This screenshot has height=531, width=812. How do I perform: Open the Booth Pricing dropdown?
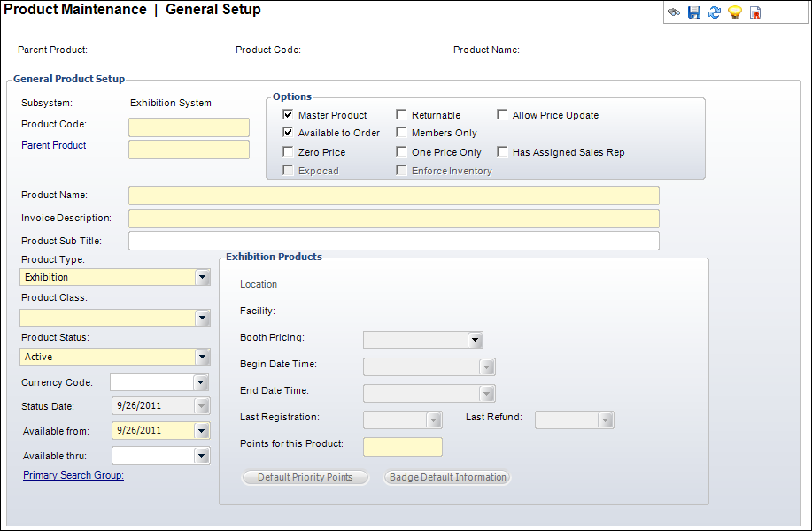click(x=476, y=339)
